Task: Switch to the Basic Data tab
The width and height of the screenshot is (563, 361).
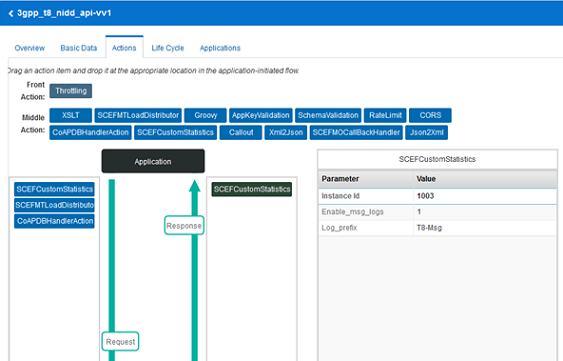Action: click(x=79, y=48)
